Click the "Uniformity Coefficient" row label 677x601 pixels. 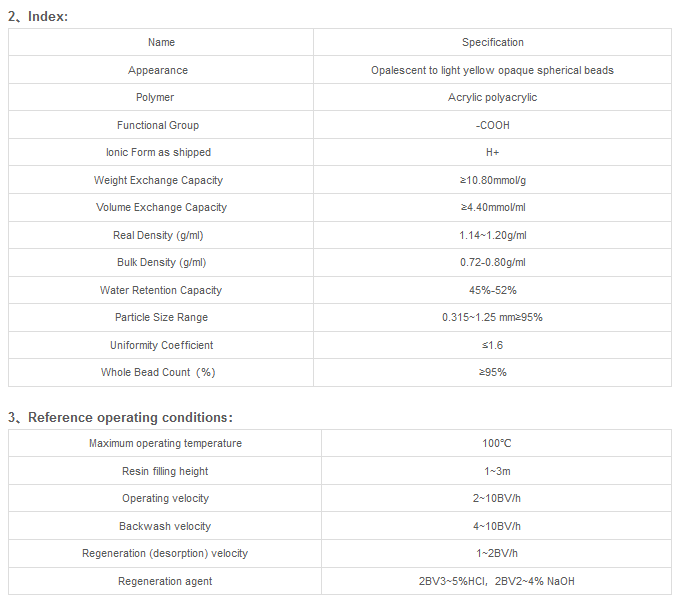coord(161,345)
